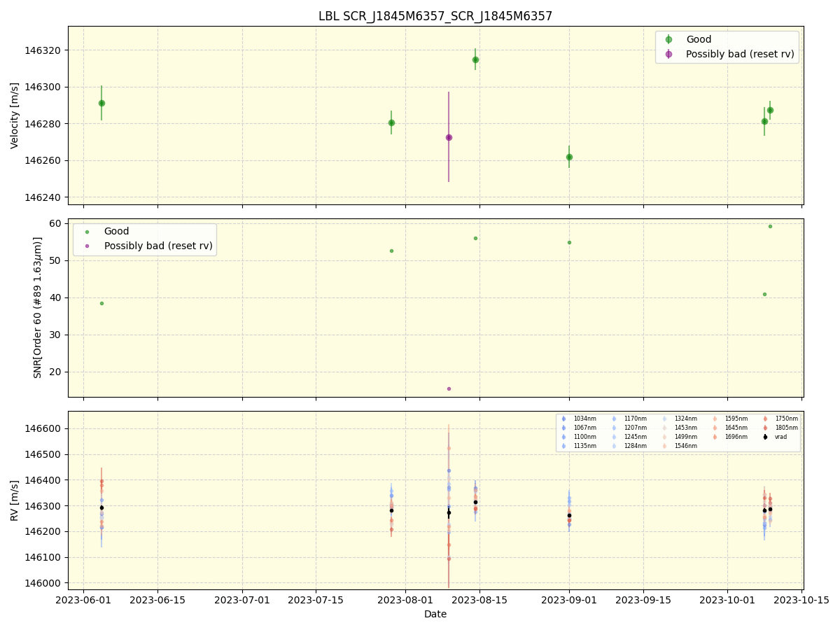
Task: Click the early June green velocity point
Action: [x=101, y=103]
